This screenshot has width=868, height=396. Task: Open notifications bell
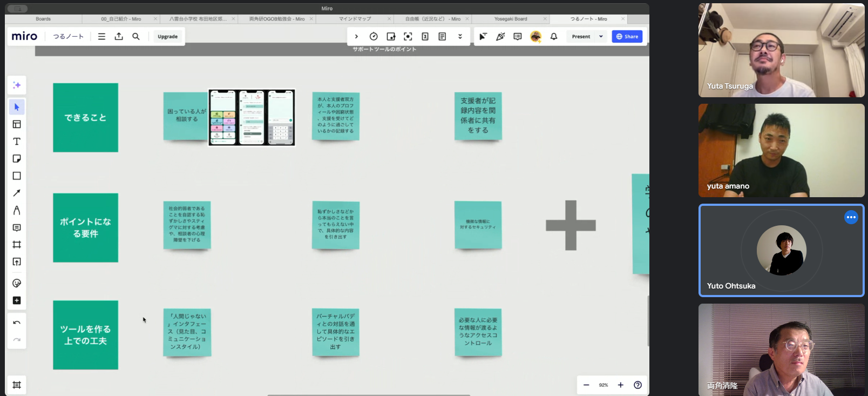point(554,37)
